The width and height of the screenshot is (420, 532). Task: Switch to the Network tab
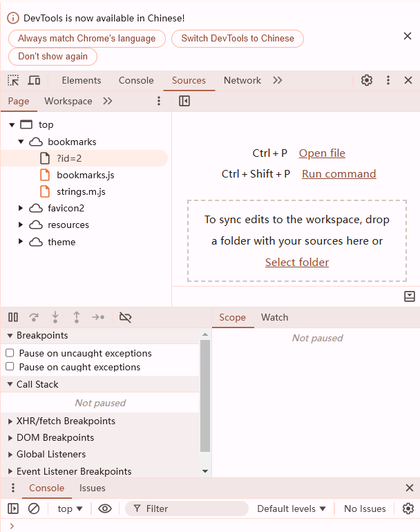[242, 80]
